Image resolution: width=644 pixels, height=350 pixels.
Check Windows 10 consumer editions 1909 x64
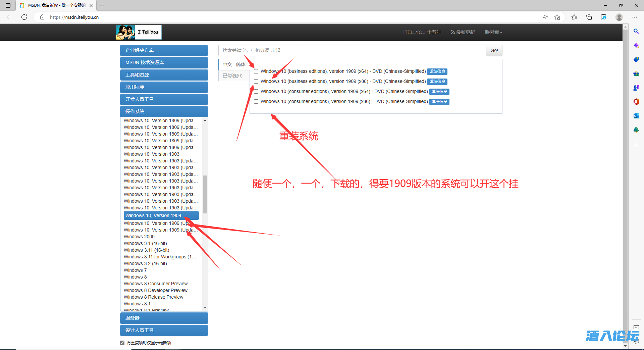tap(256, 92)
